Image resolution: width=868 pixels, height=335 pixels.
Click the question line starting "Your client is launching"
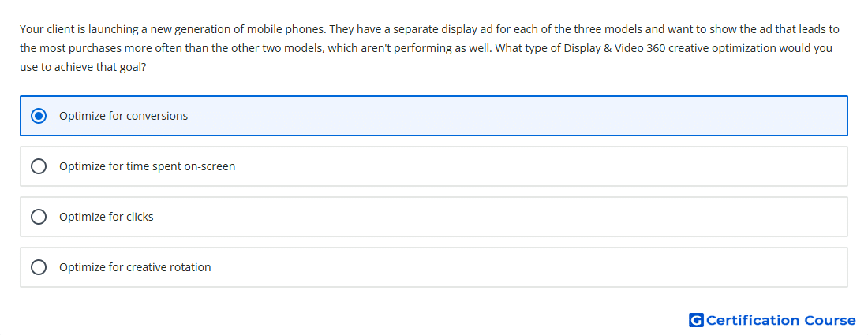tap(429, 28)
